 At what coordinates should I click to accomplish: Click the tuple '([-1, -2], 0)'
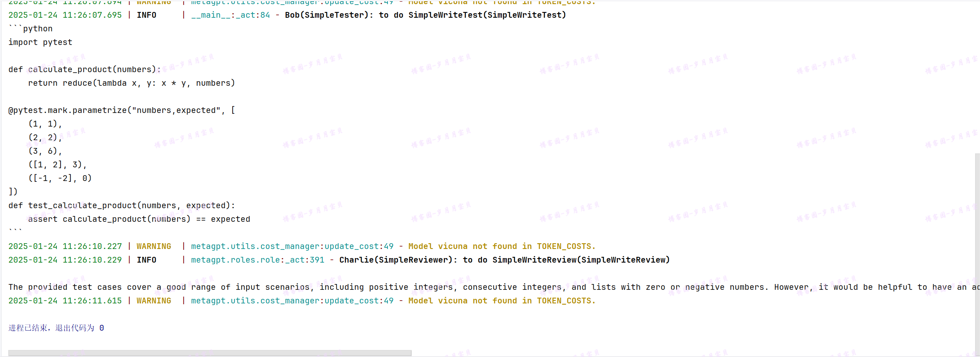pyautogui.click(x=60, y=178)
